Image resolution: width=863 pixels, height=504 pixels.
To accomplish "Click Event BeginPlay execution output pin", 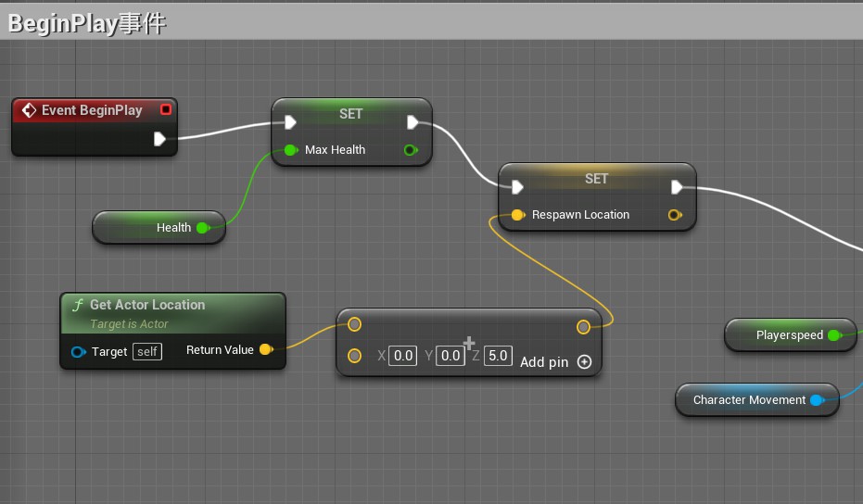I will 159,139.
